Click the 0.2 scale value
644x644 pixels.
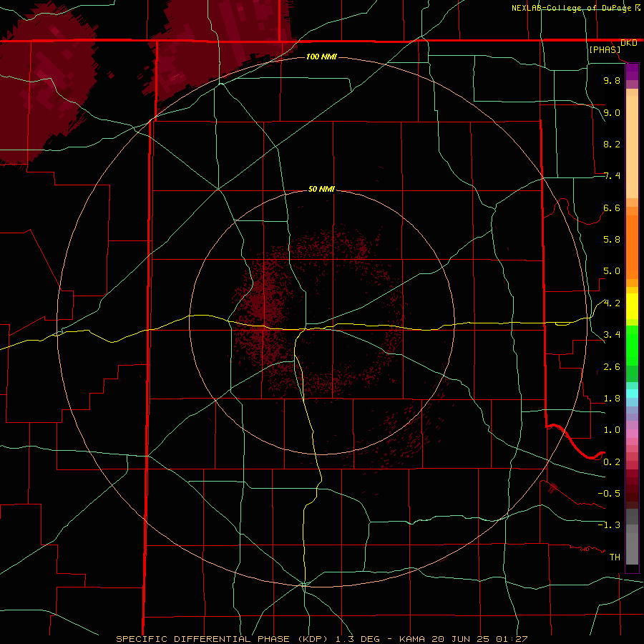point(612,462)
